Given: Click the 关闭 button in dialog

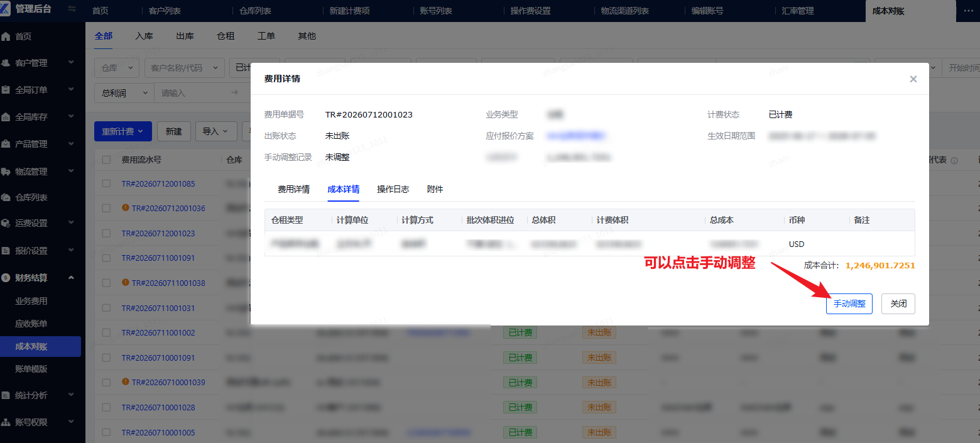Looking at the screenshot, I should [898, 304].
